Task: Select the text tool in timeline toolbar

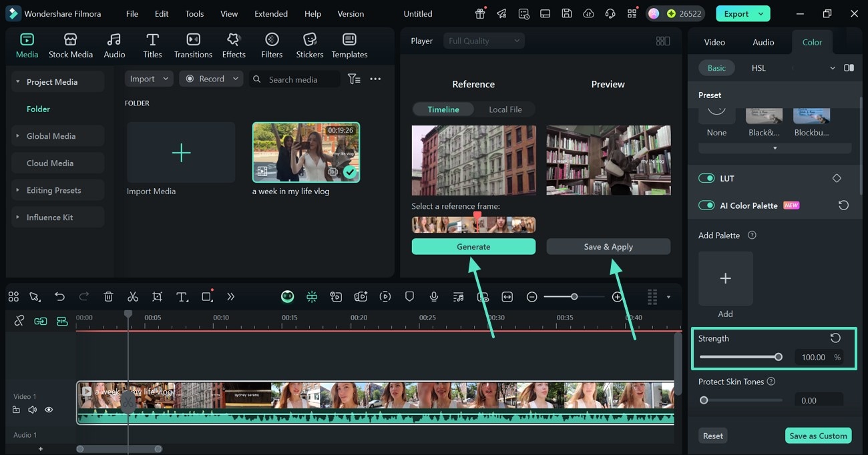Action: point(182,297)
